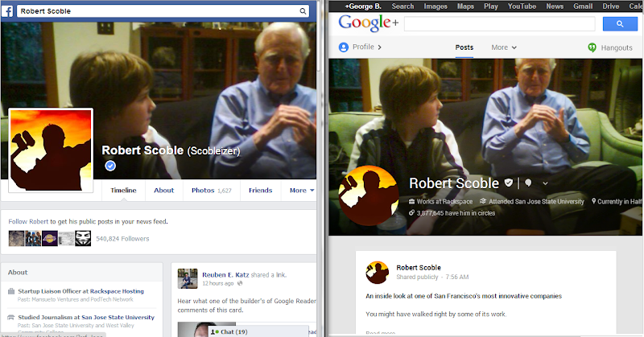Expand the Google+ More dropdown
644x337 pixels.
504,47
